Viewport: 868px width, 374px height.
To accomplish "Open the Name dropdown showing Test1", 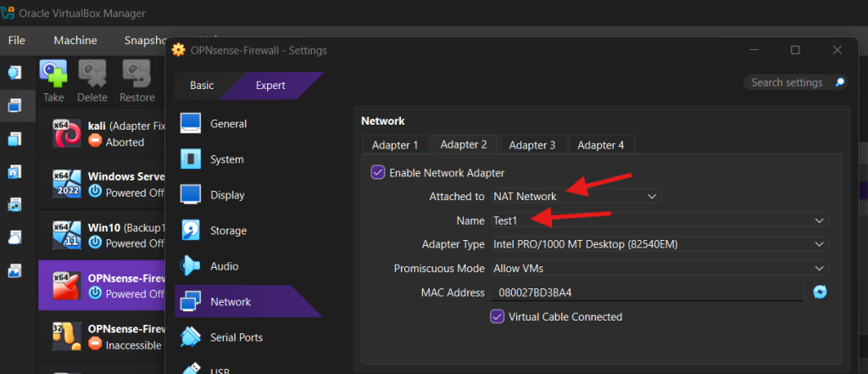I will point(659,220).
